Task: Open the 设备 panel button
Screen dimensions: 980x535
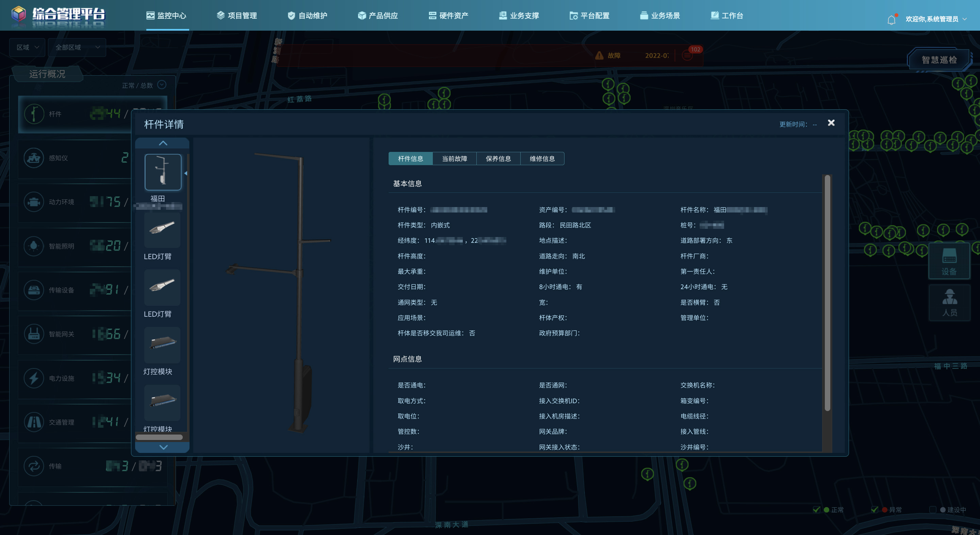Action: (949, 262)
